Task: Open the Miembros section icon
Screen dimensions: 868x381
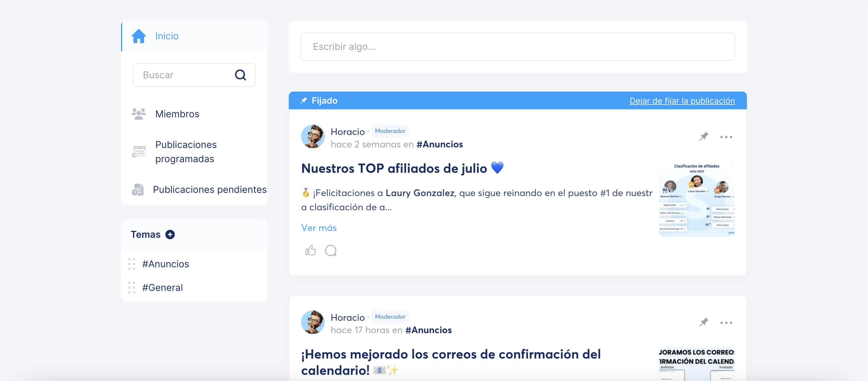Action: (x=138, y=114)
